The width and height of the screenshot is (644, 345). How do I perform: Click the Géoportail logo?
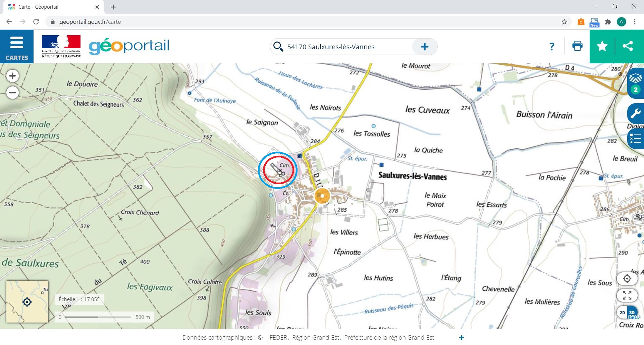coord(129,46)
